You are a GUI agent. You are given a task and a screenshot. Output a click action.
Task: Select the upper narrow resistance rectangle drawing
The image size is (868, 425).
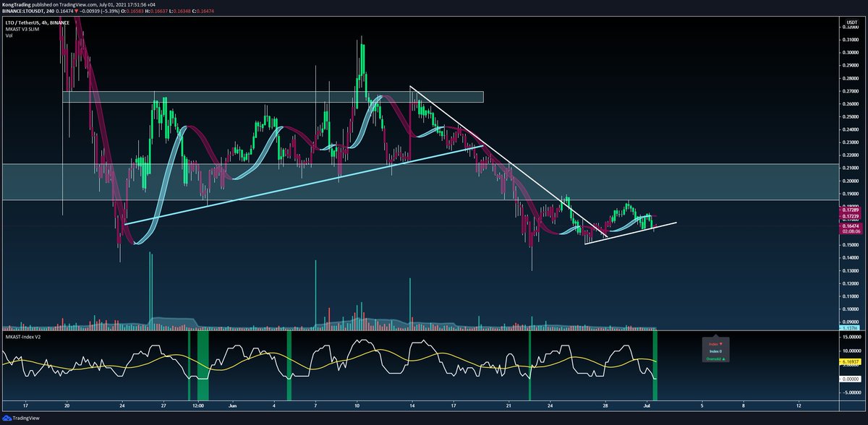273,97
